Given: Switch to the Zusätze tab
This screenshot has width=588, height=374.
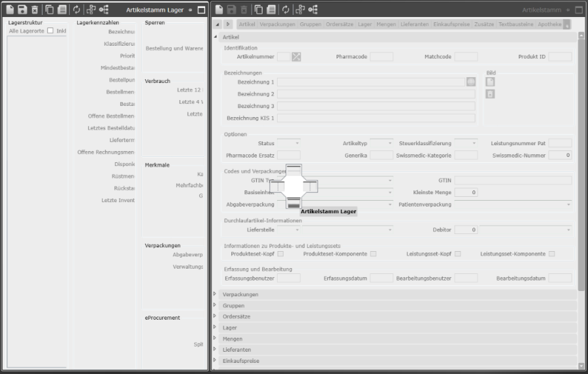Looking at the screenshot, I should coord(484,24).
